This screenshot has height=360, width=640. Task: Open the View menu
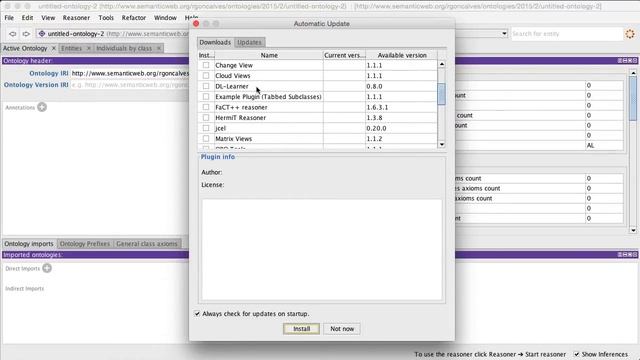tap(48, 18)
